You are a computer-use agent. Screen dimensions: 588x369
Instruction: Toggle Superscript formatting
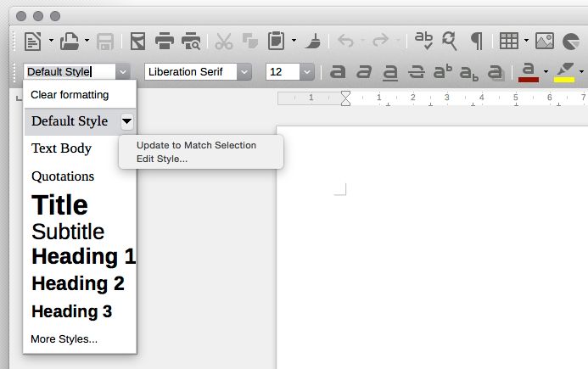443,71
